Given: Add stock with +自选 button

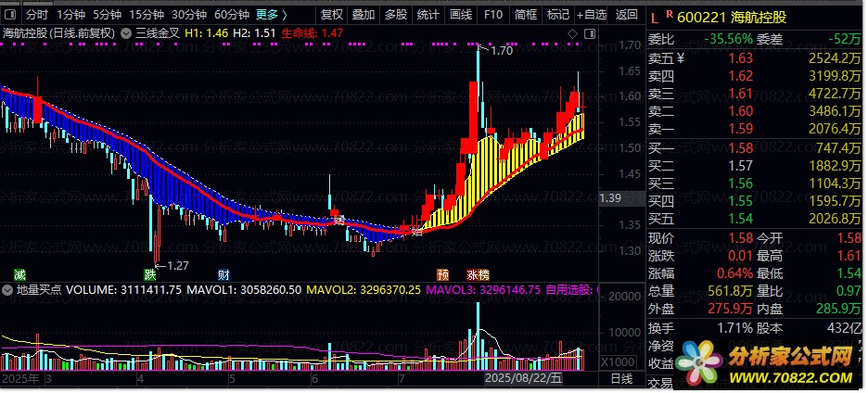Looking at the screenshot, I should (x=592, y=15).
